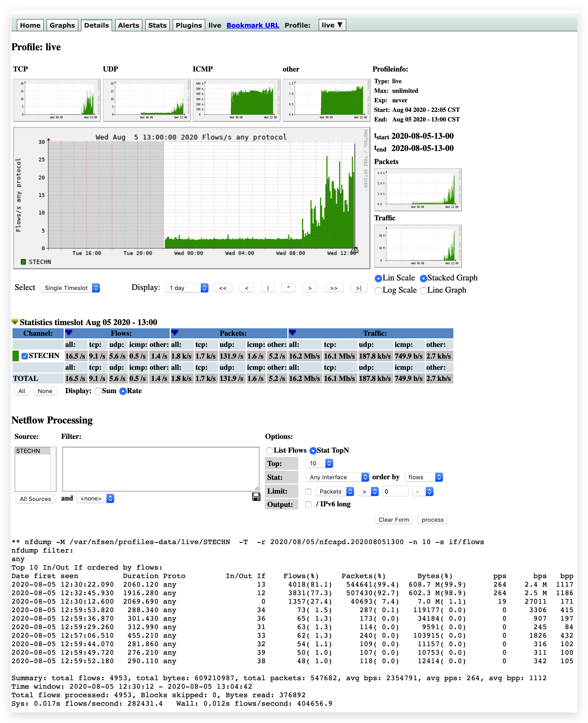The height and width of the screenshot is (723, 588).
Task: Open the 1 day display dropdown
Action: tap(187, 288)
